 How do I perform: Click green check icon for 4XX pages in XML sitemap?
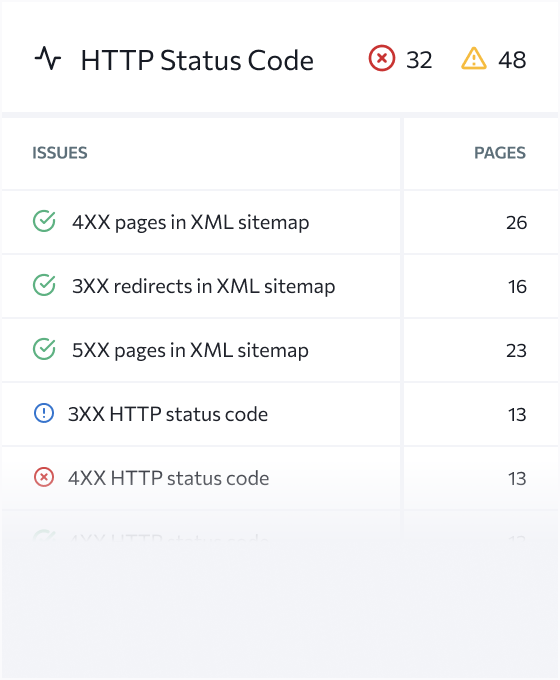point(44,221)
